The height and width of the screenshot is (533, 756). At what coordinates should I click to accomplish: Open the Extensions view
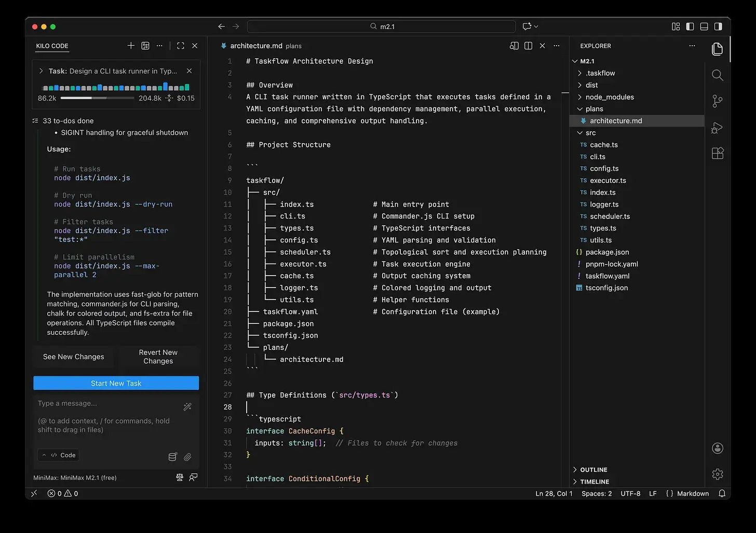(717, 154)
